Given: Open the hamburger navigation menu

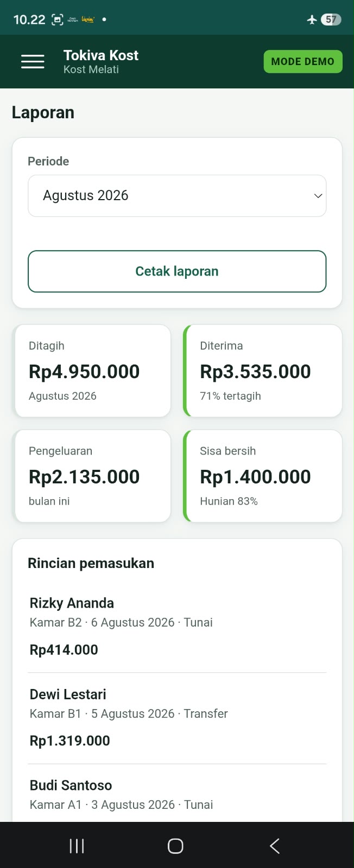Looking at the screenshot, I should (x=33, y=62).
